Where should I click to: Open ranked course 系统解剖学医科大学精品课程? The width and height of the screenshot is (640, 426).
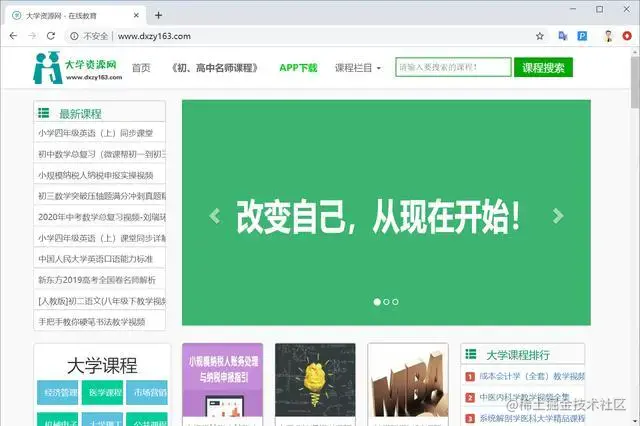[532, 418]
